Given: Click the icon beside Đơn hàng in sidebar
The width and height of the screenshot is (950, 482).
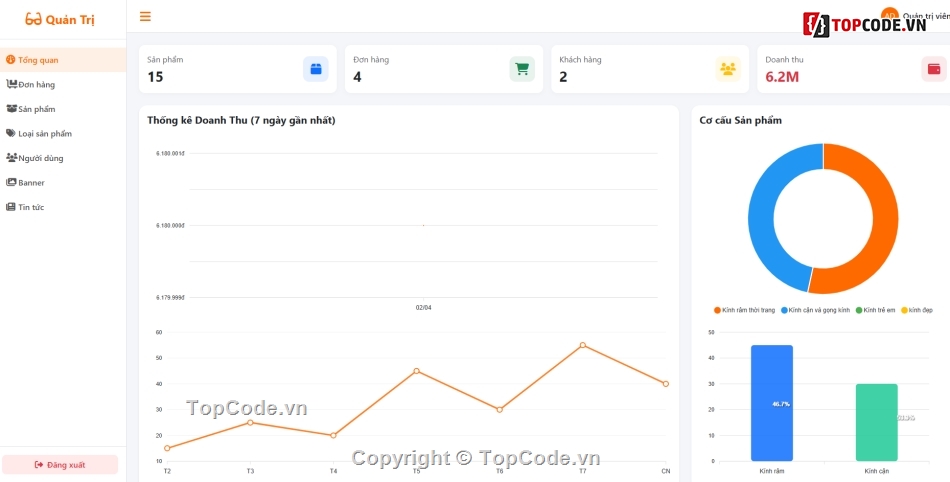Looking at the screenshot, I should pyautogui.click(x=12, y=84).
